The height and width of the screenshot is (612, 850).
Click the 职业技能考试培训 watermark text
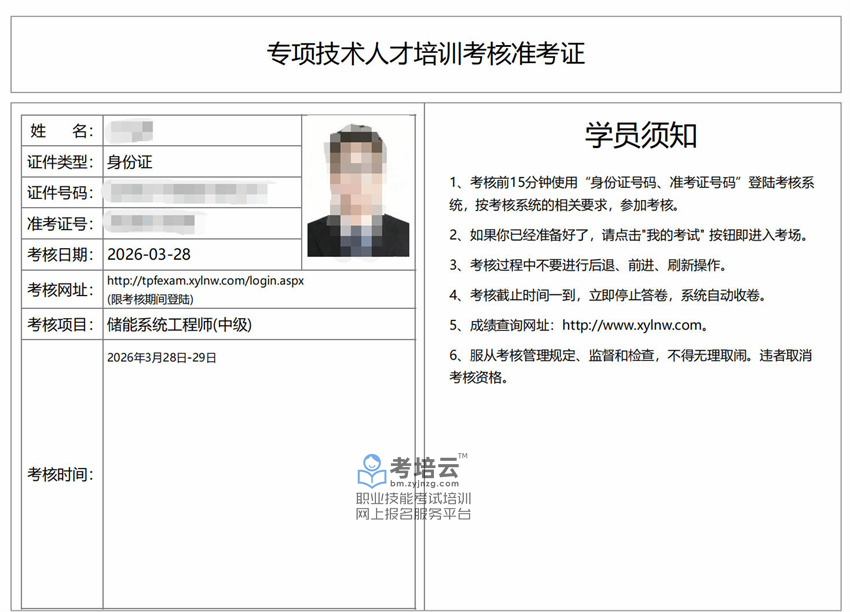(413, 498)
